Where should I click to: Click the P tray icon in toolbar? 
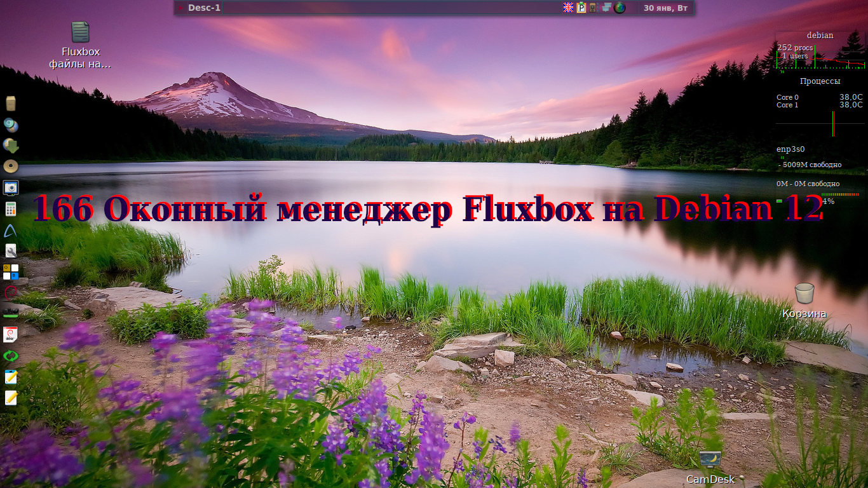pyautogui.click(x=581, y=8)
